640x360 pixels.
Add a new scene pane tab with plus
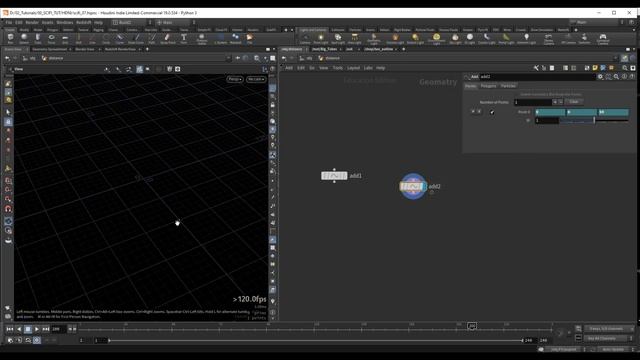pyautogui.click(x=147, y=49)
